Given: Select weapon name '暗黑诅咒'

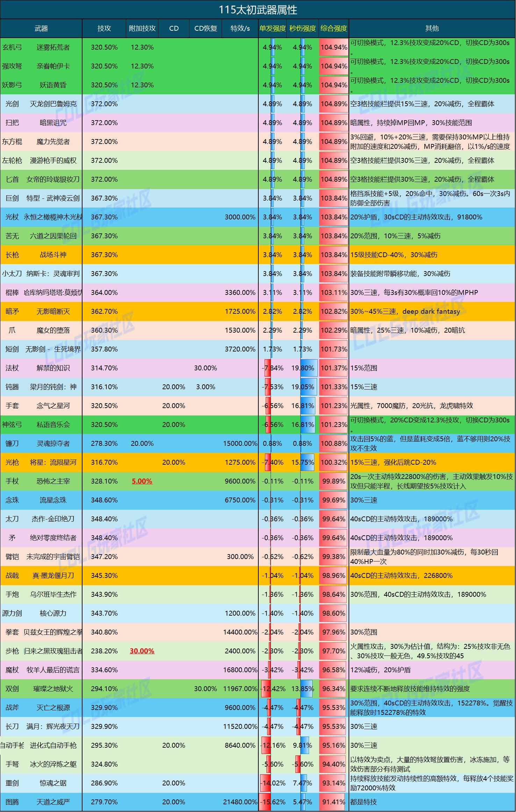Looking at the screenshot, I should point(53,123).
